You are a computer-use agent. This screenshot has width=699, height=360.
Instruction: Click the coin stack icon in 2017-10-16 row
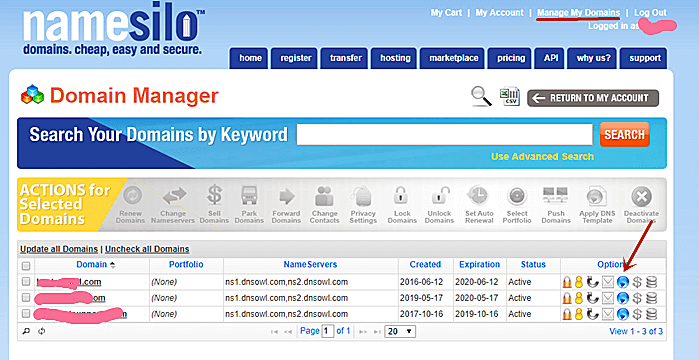(x=652, y=314)
